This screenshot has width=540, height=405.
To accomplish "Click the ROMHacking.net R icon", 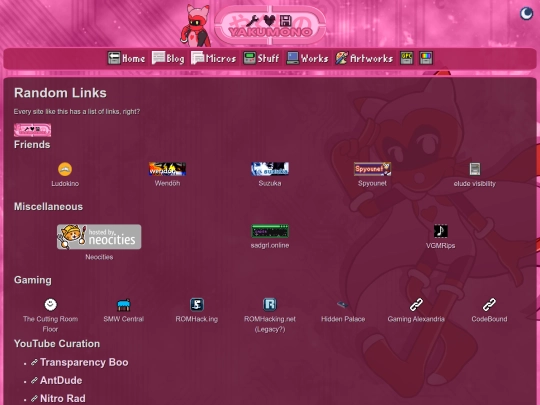I will 270,304.
